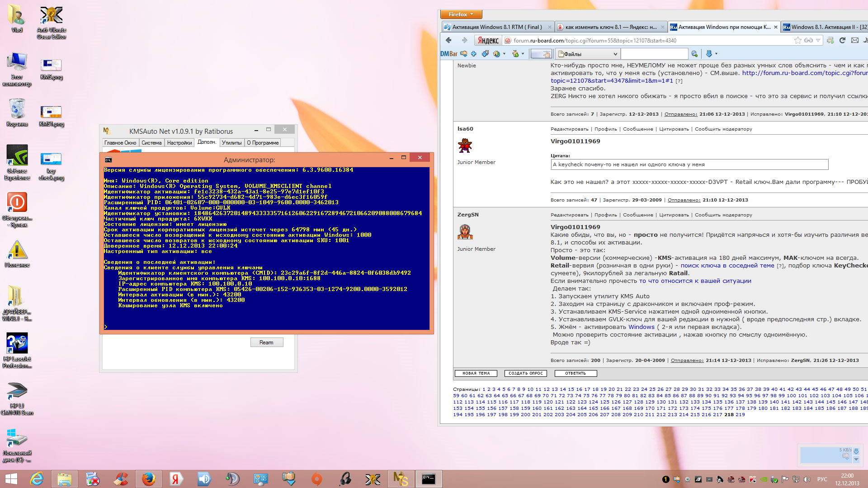Go back with the browser back arrow
868x488 pixels.
(448, 40)
